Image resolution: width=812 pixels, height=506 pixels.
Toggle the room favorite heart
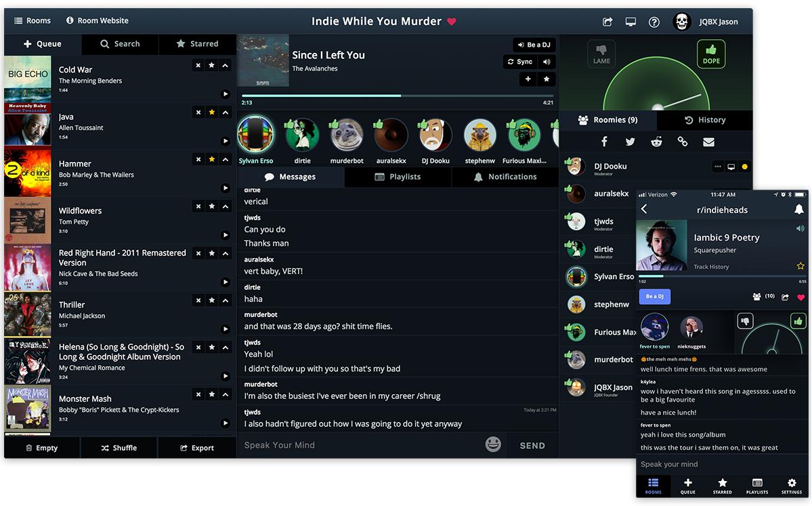pos(452,22)
